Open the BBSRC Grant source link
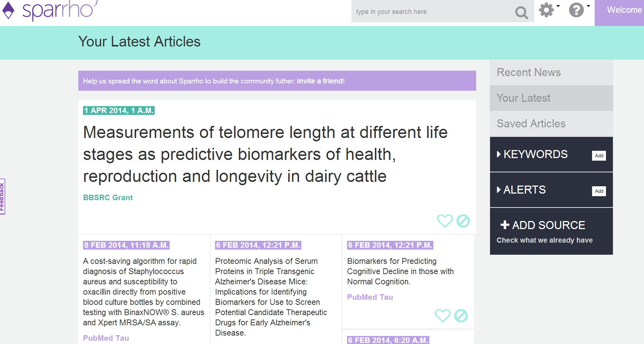 [x=108, y=198]
